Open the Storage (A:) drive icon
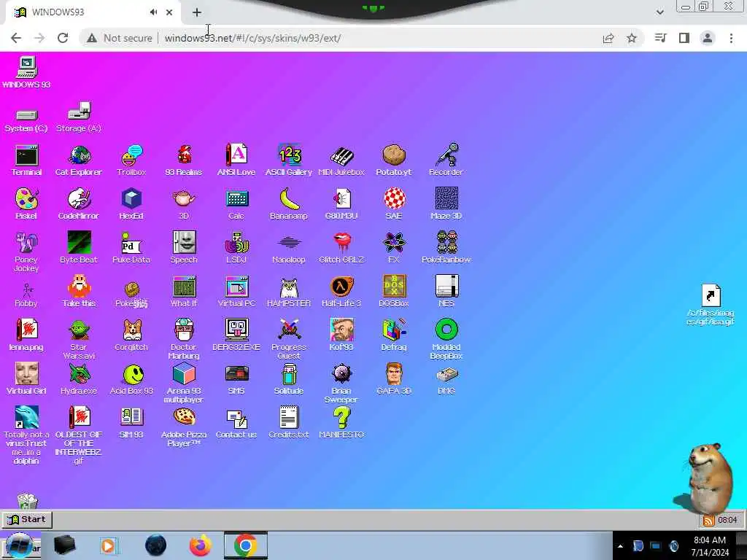747x560 pixels. point(79,112)
